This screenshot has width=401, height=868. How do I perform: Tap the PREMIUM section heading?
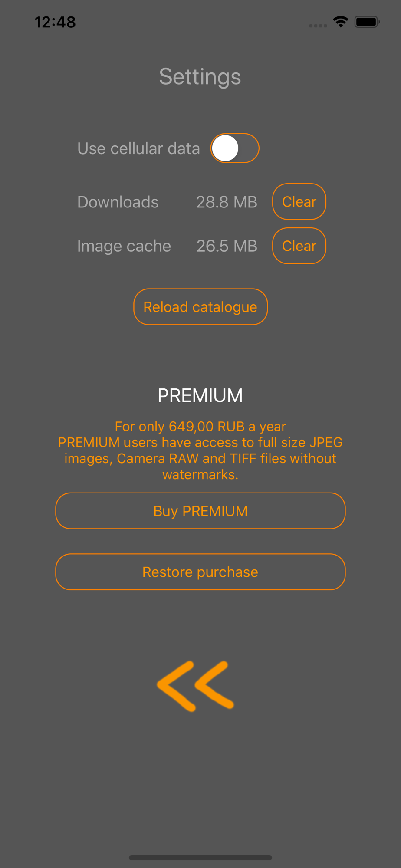click(x=200, y=395)
